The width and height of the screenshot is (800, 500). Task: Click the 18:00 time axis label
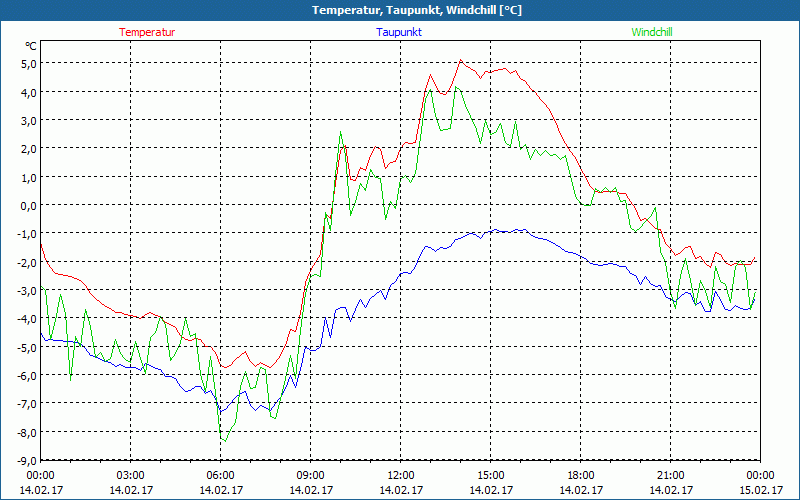pos(581,475)
